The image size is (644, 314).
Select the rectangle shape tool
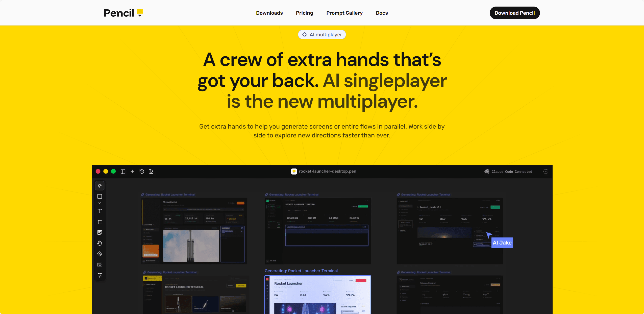click(100, 197)
